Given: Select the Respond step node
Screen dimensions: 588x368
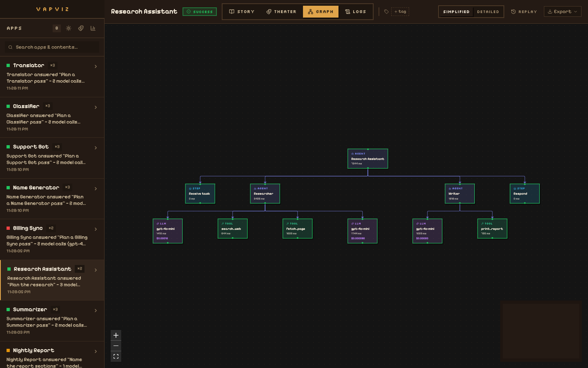Looking at the screenshot, I should pos(525,193).
